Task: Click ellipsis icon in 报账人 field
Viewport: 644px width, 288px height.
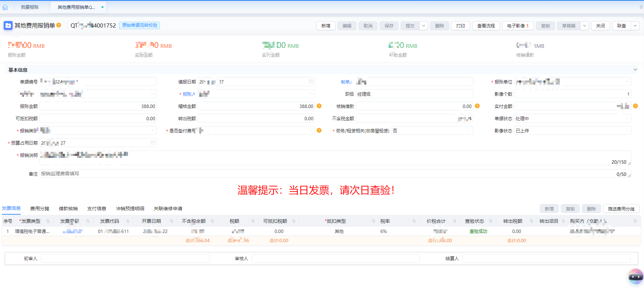Action: tap(311, 94)
